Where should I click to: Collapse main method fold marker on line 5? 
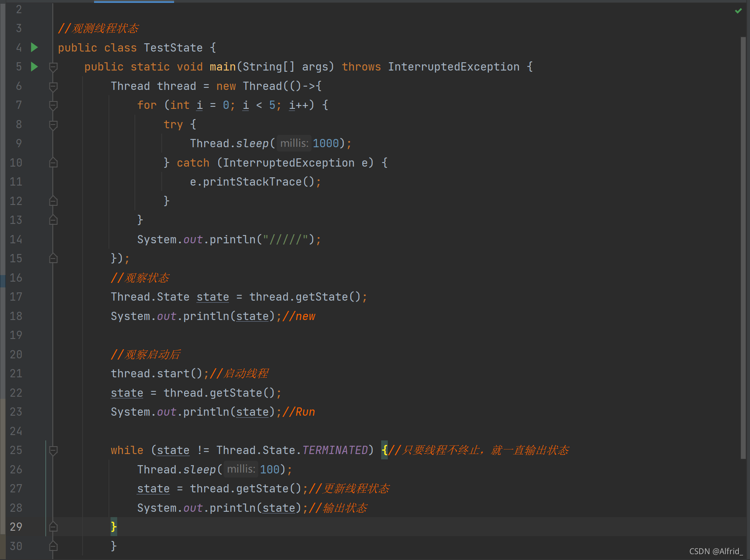(53, 66)
